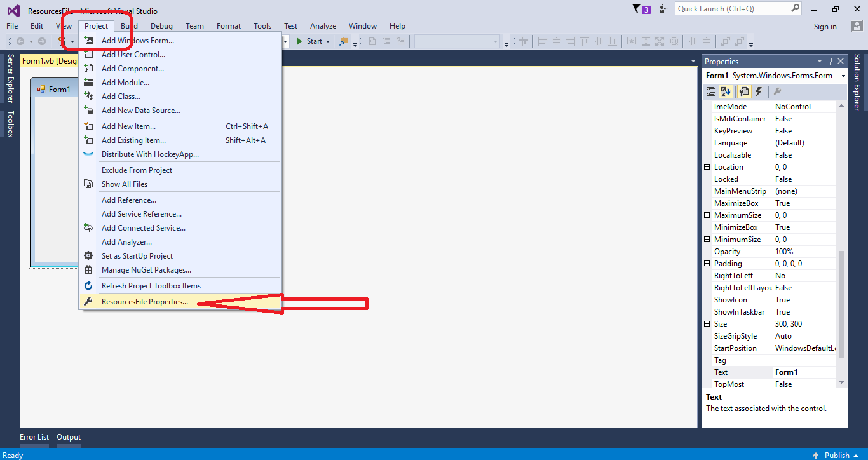The width and height of the screenshot is (868, 460).
Task: Click the Make Same Width icon
Action: 632,41
